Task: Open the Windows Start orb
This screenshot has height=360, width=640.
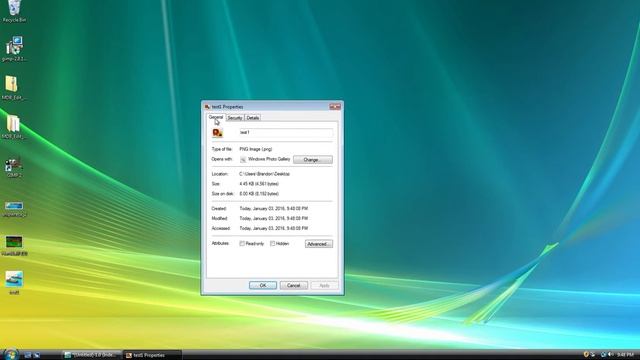Action: pos(10,354)
